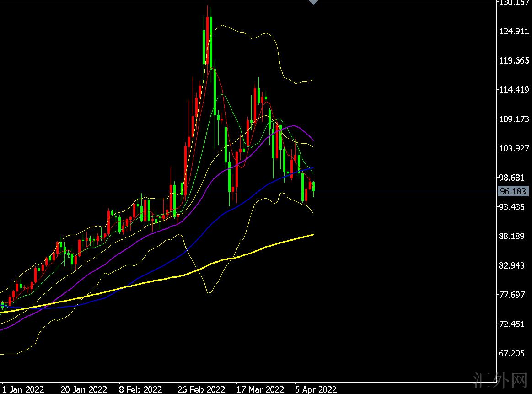Click the chart shift triangle marker at top
The width and height of the screenshot is (532, 394).
tap(313, 2)
